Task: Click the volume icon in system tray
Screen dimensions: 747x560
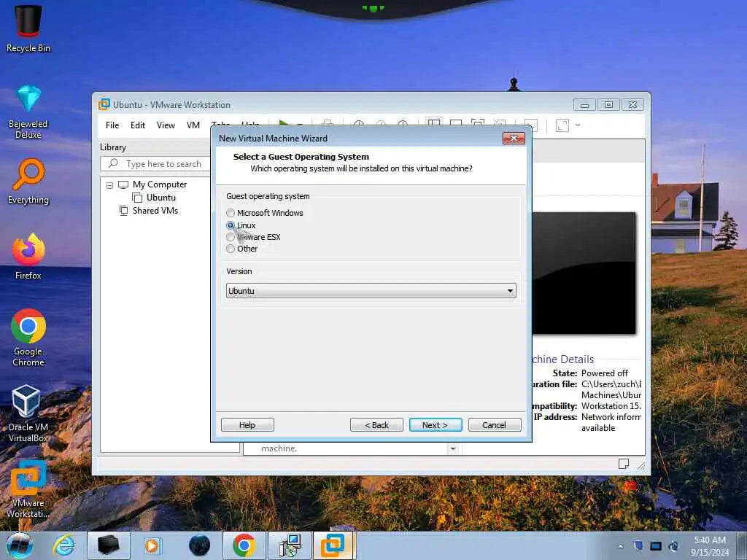Action: click(673, 545)
